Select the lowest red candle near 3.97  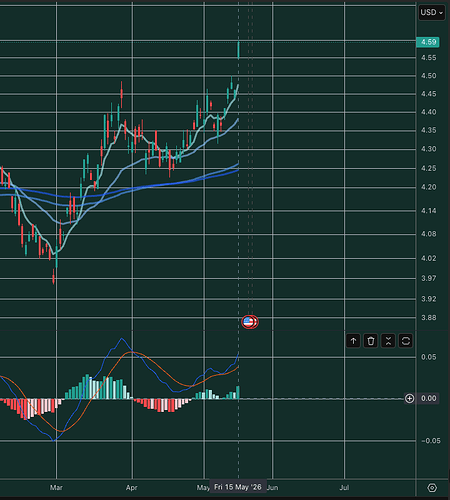[x=53, y=276]
